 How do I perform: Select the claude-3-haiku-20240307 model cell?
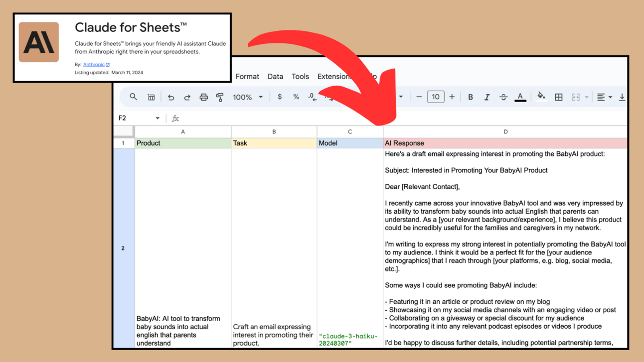click(350, 248)
